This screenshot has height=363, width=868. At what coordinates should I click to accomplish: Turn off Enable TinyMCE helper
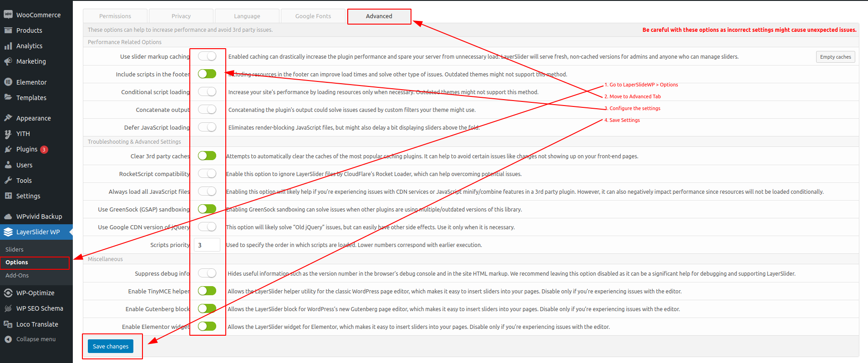pyautogui.click(x=207, y=291)
